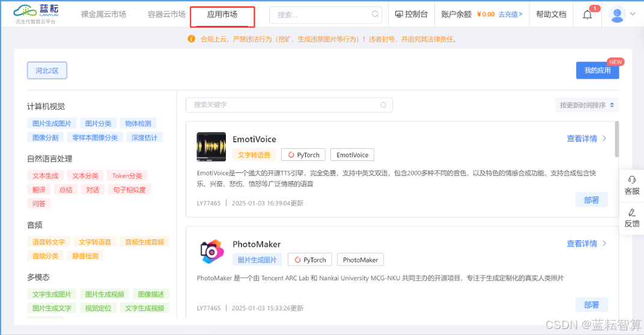
Task: Select the 句子相似度 filter tag
Action: click(x=129, y=190)
